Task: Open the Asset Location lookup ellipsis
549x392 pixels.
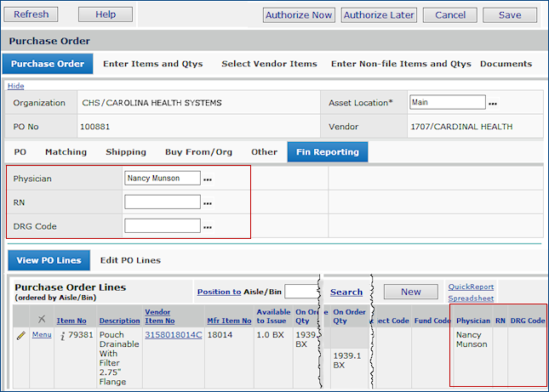Action: (492, 104)
